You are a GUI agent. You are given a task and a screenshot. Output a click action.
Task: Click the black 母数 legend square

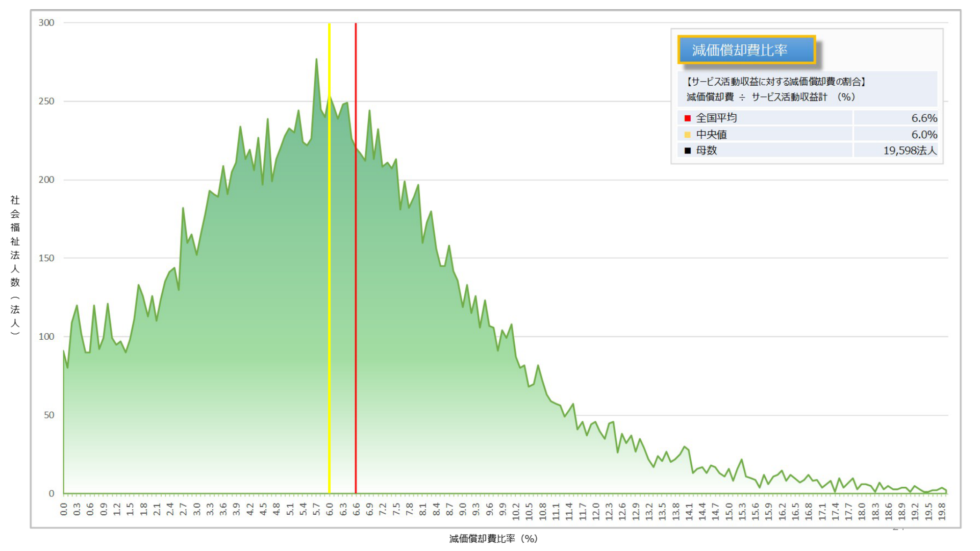coord(687,151)
